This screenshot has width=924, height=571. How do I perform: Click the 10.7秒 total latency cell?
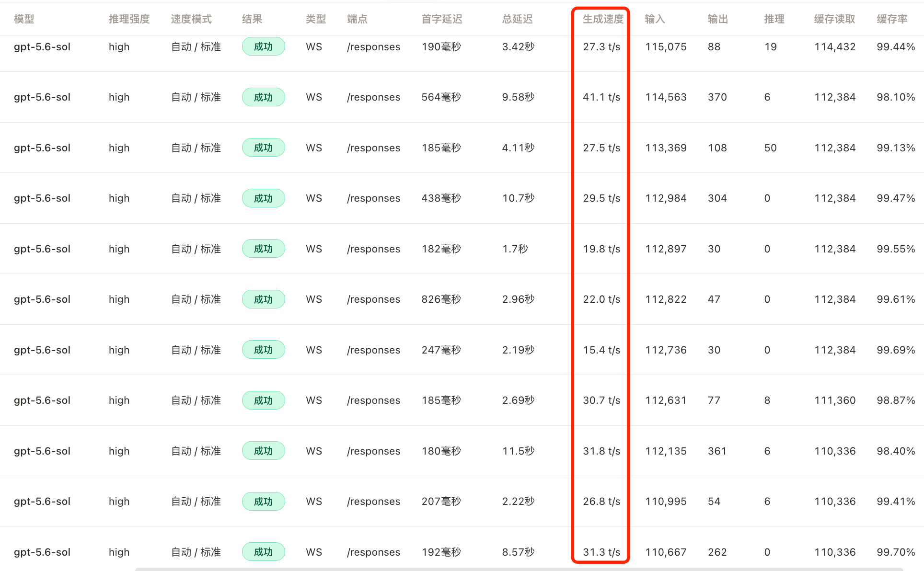click(x=519, y=198)
